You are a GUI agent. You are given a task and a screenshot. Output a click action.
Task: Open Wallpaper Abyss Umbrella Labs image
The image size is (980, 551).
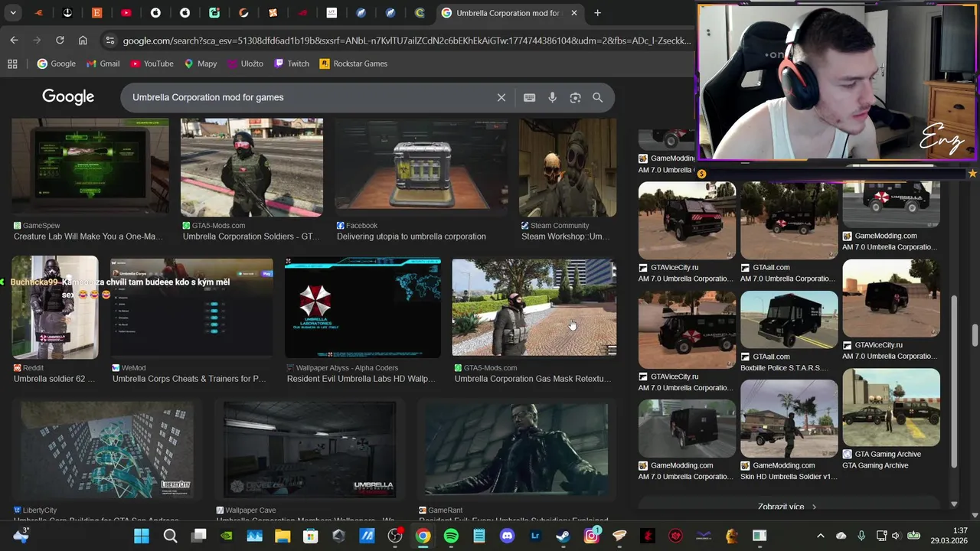363,308
